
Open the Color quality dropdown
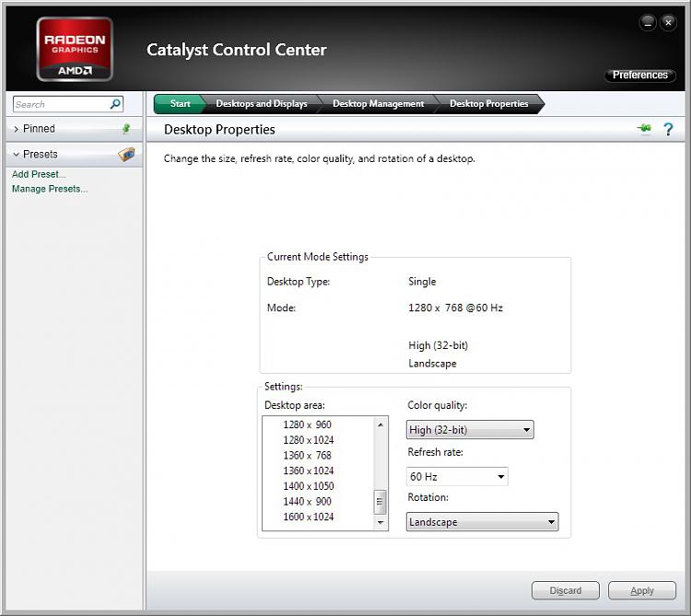[470, 430]
